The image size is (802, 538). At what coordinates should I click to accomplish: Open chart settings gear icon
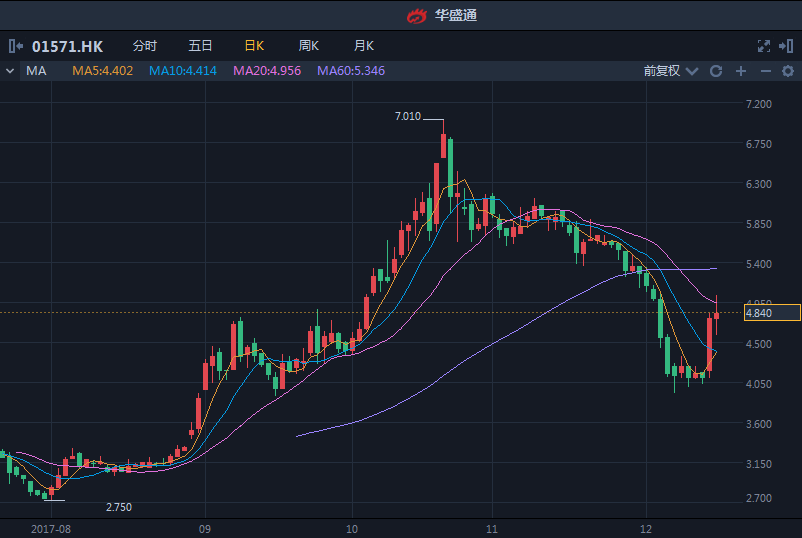point(788,71)
